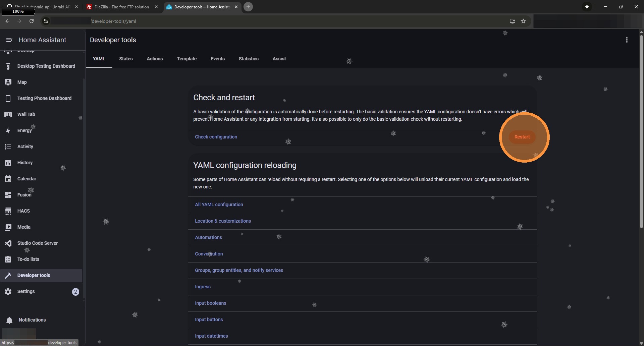644x346 pixels.
Task: Collapse the Home Assistant sidebar menu icon
Action: [x=9, y=40]
